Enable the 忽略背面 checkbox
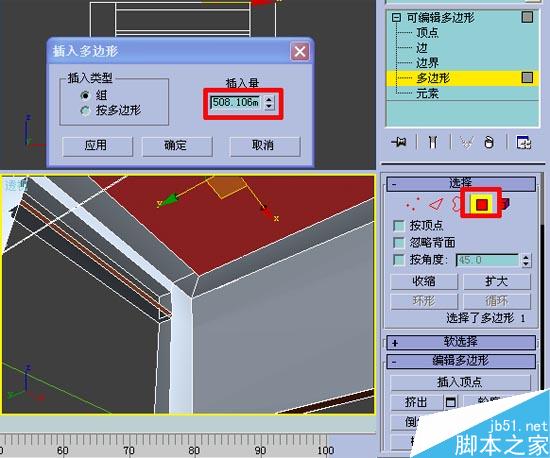This screenshot has width=550, height=458. [x=399, y=242]
